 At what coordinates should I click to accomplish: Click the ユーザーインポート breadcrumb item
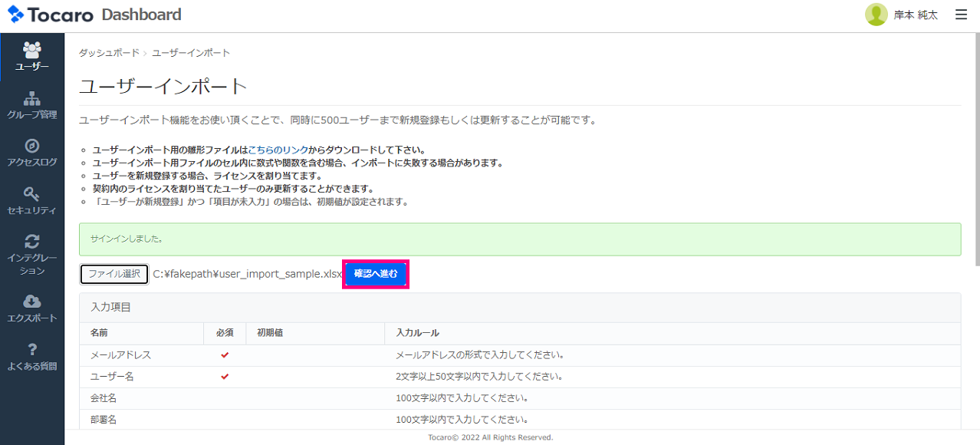click(x=191, y=53)
